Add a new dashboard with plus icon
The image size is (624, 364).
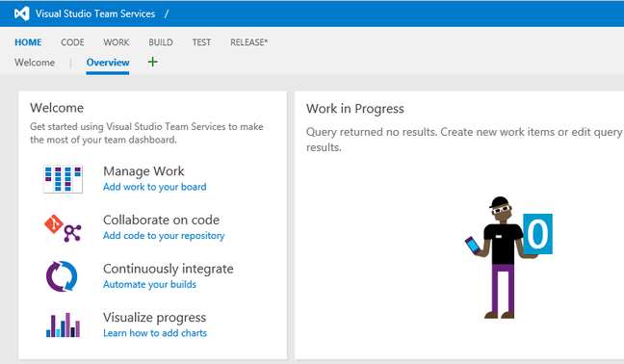[152, 62]
